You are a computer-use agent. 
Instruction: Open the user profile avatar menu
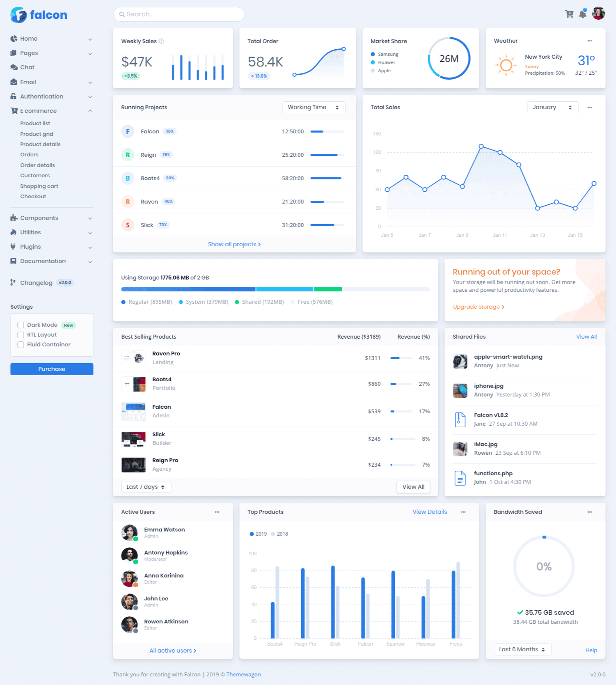[x=598, y=14]
